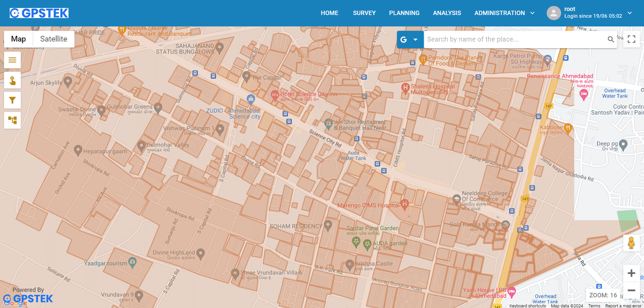This screenshot has width=644, height=308.
Task: Click Sahajanand Status Bungalows pin
Action: [x=219, y=48]
